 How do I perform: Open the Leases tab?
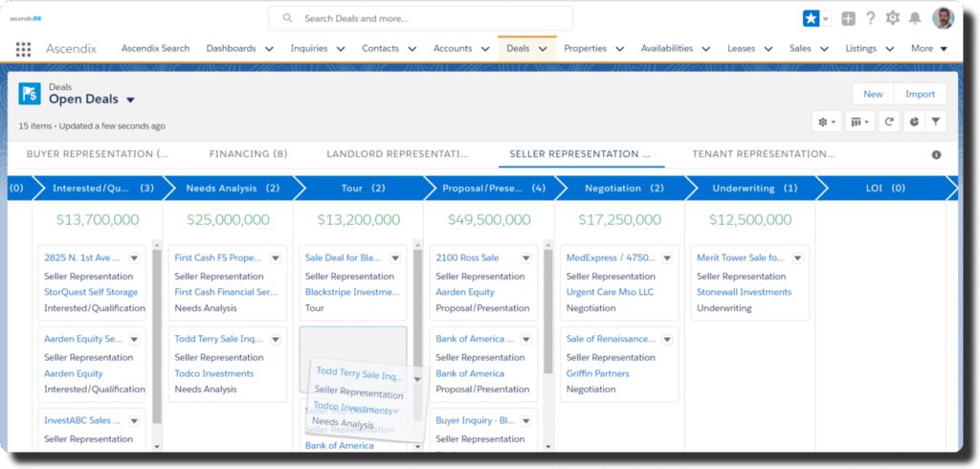pyautogui.click(x=742, y=48)
